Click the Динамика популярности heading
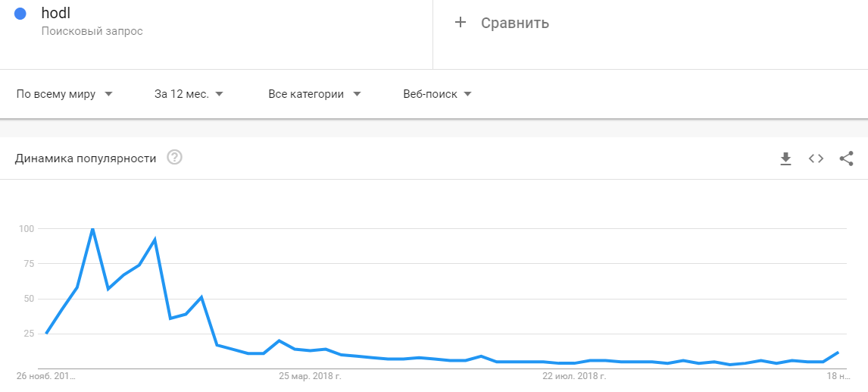The height and width of the screenshot is (392, 868). point(86,158)
